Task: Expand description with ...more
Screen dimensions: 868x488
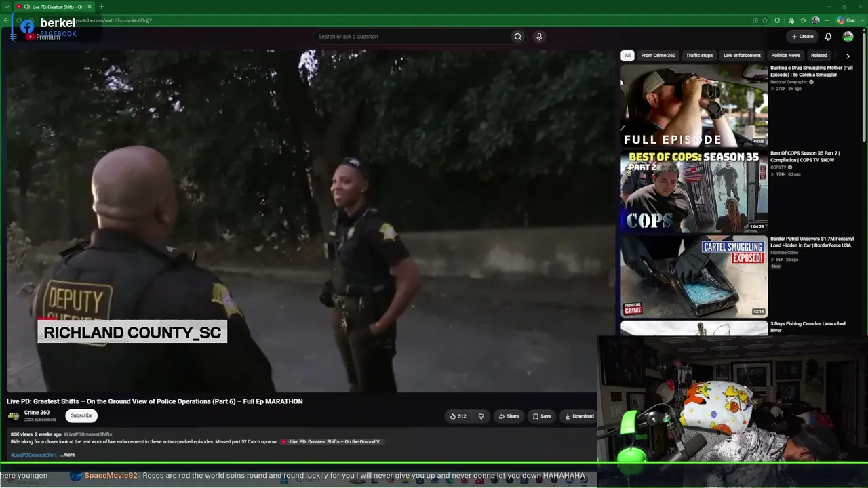Action: click(67, 455)
